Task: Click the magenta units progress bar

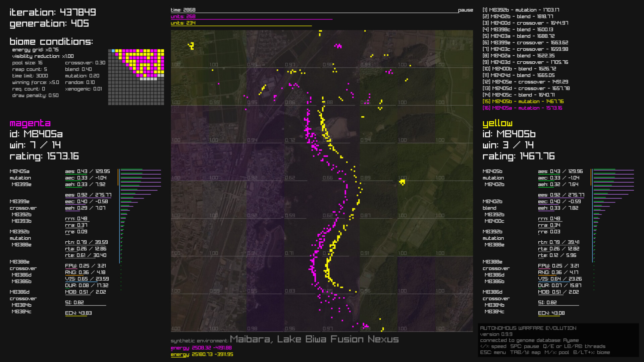Action: [x=252, y=19]
